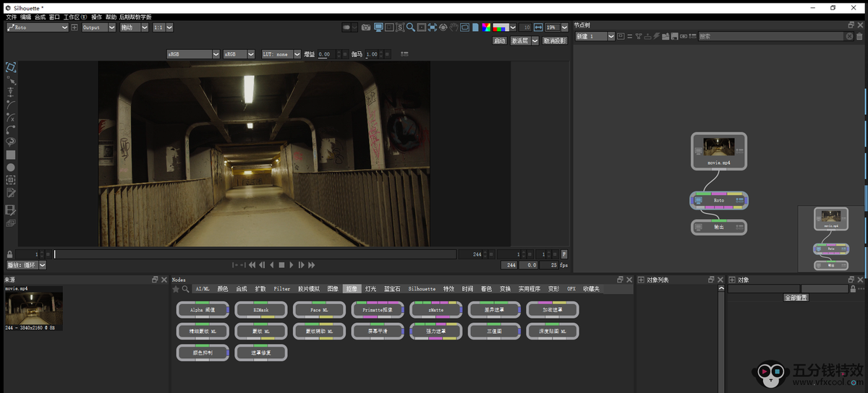Switch to the 灯光 node category tab

point(370,289)
